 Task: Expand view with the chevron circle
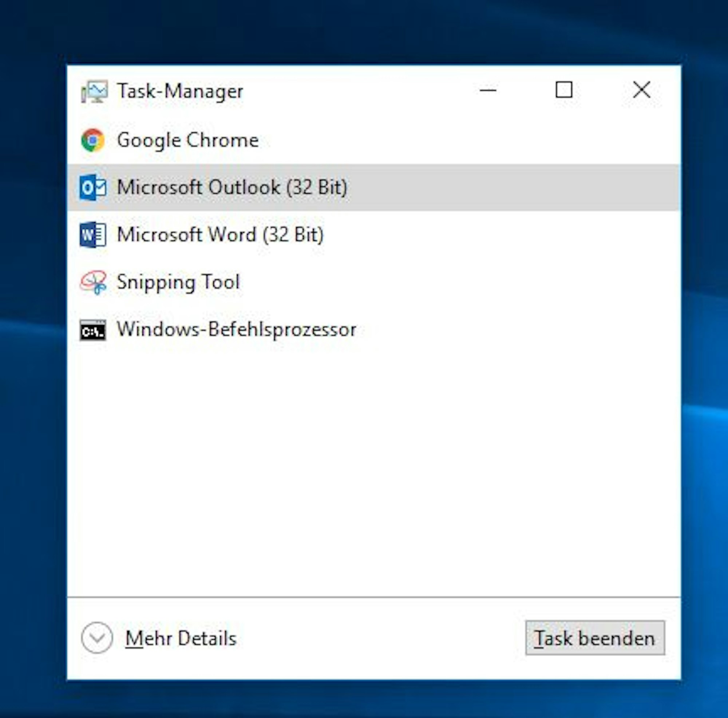(x=97, y=638)
